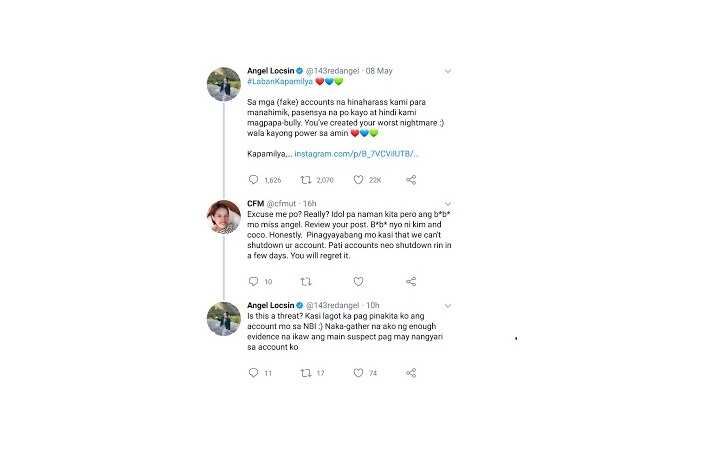Reply to CFM's tweet
The height and width of the screenshot is (472, 703).
click(x=253, y=281)
